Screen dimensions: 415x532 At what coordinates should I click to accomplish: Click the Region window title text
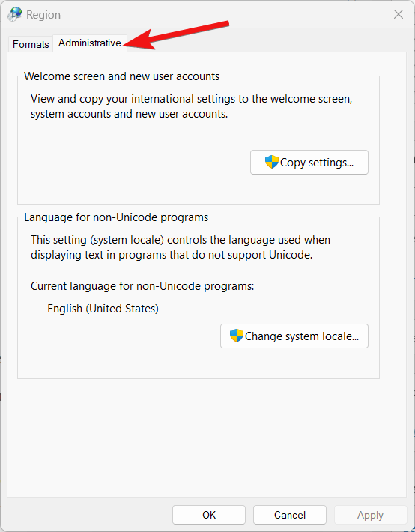[x=43, y=14]
